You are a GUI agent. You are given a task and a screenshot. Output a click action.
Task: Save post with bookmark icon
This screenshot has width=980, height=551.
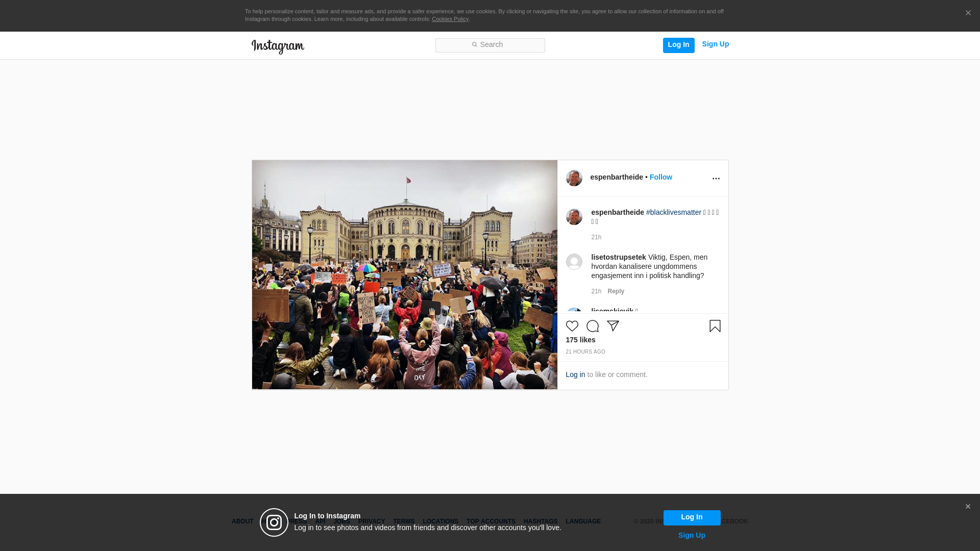[x=715, y=326]
